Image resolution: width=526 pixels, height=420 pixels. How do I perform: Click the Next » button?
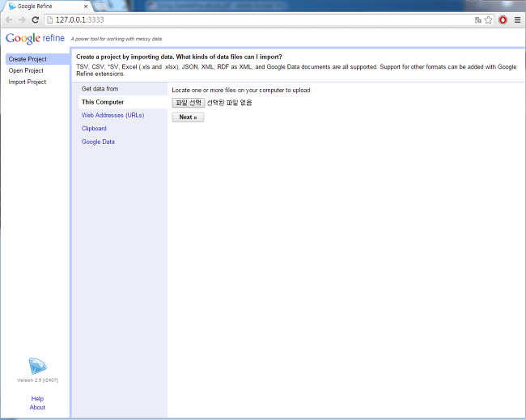(188, 117)
